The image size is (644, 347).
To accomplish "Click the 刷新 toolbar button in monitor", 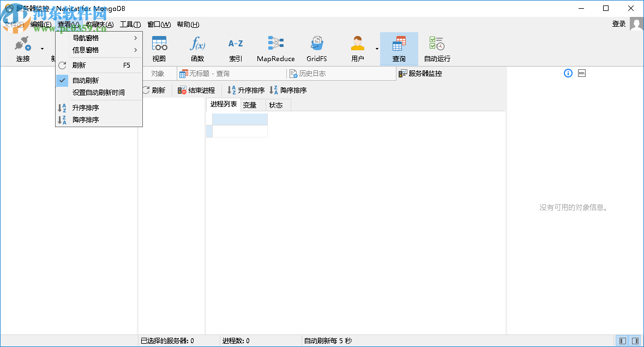I will (x=154, y=91).
